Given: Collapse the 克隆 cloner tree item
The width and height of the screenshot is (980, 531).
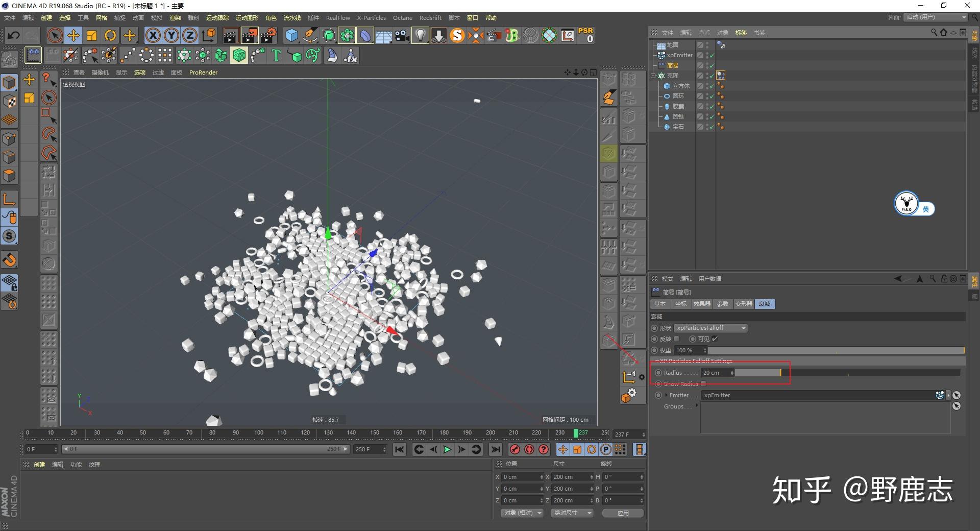Looking at the screenshot, I should (x=653, y=76).
